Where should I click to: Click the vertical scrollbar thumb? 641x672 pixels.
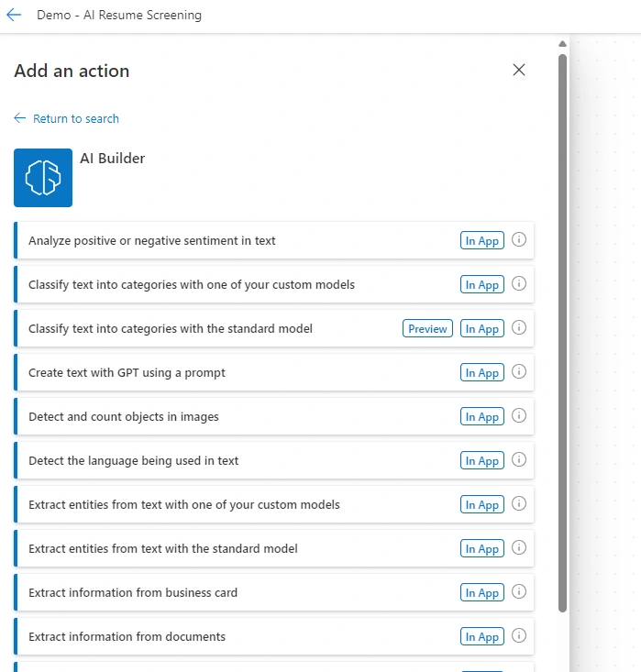[562, 334]
